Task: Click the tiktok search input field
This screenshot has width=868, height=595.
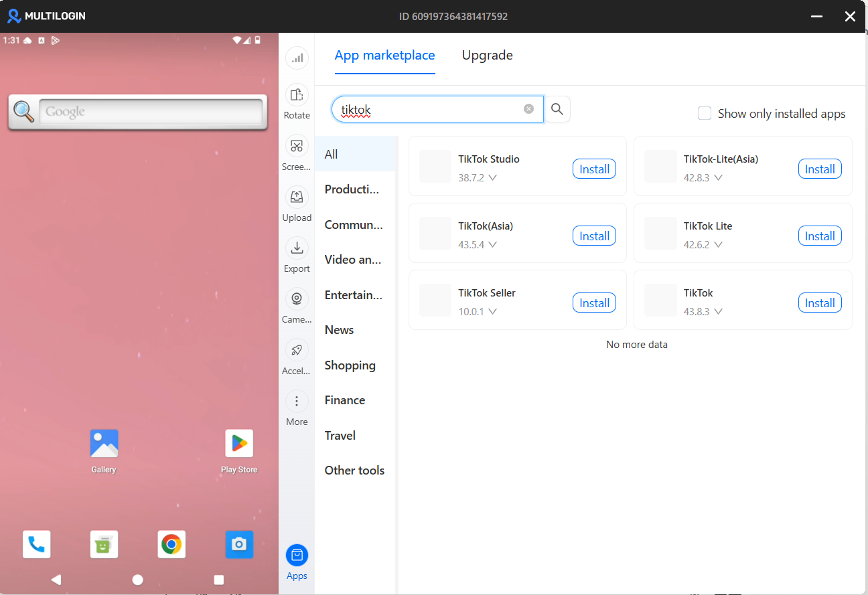Action: (429, 109)
